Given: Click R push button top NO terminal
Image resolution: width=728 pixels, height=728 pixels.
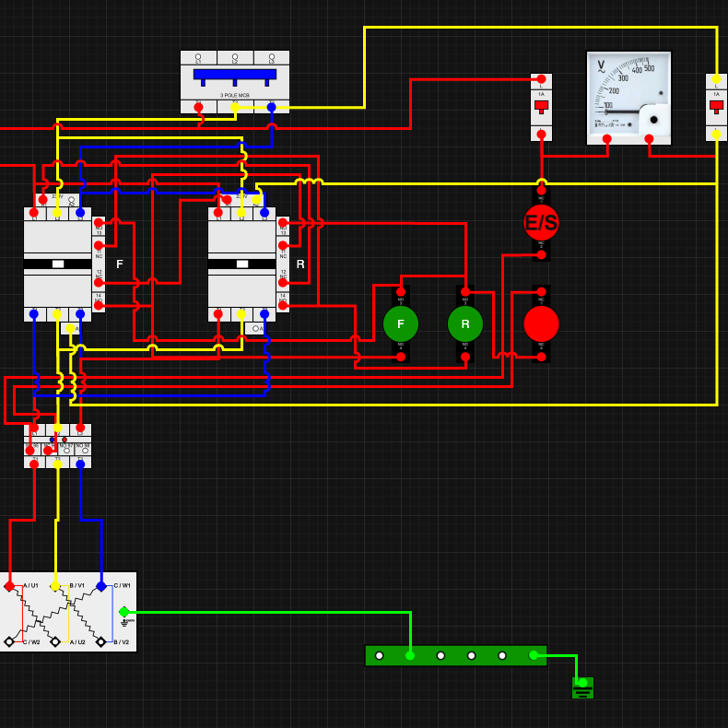Looking at the screenshot, I should click(x=465, y=292).
